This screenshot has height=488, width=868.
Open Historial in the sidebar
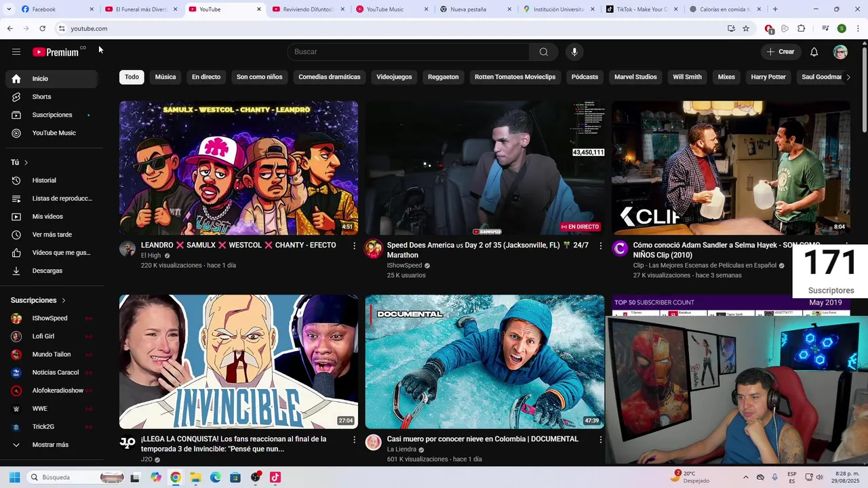point(52,180)
